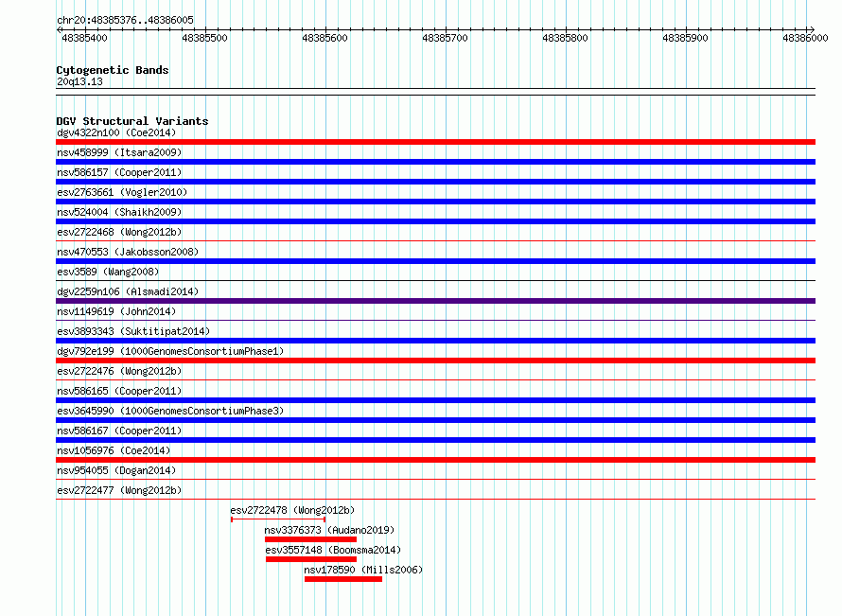Open nsv178590 (Mills2006) variant label

point(363,570)
